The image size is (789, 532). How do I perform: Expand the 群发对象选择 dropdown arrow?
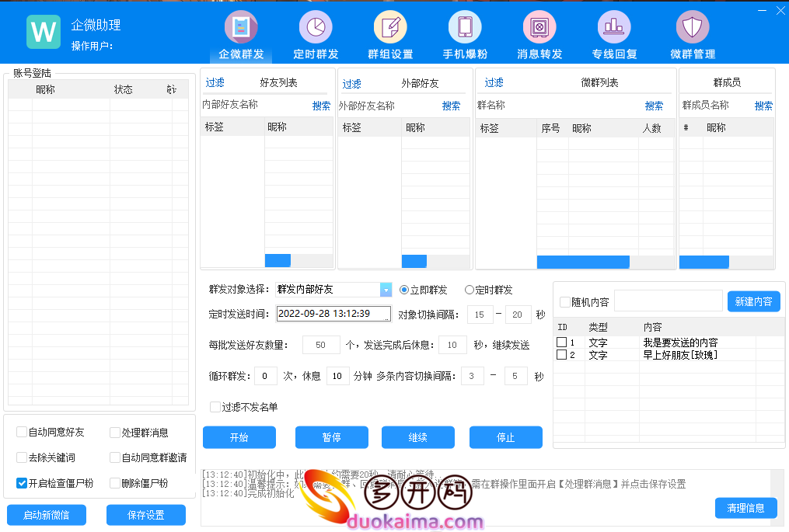(x=386, y=290)
